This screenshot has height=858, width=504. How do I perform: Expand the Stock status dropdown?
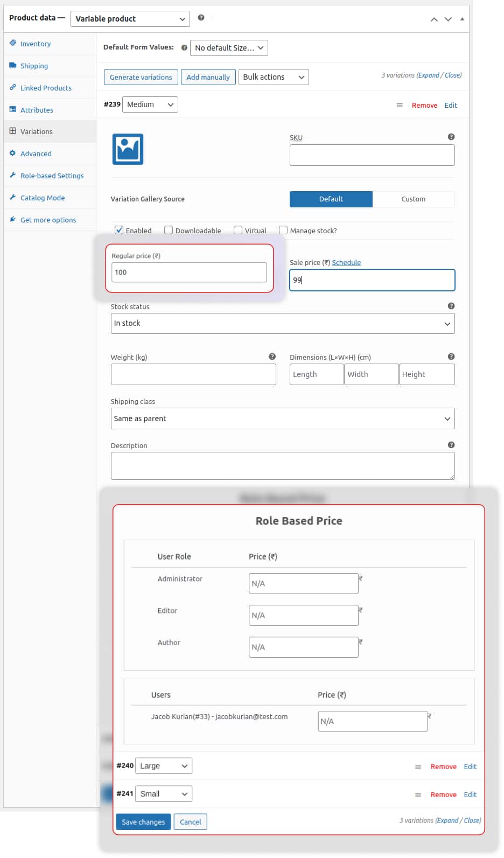282,324
